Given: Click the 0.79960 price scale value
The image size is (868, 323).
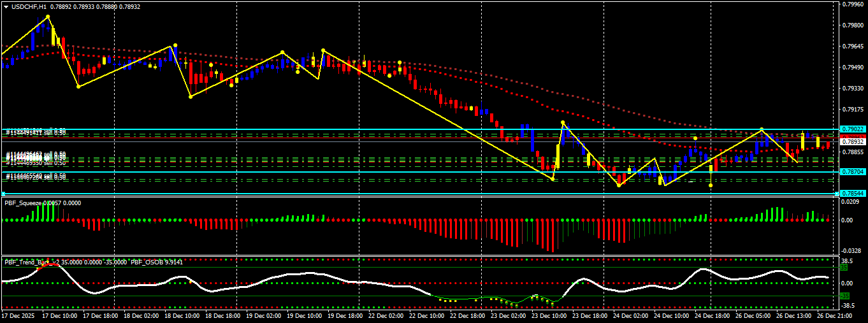Looking at the screenshot, I should pos(854,4).
